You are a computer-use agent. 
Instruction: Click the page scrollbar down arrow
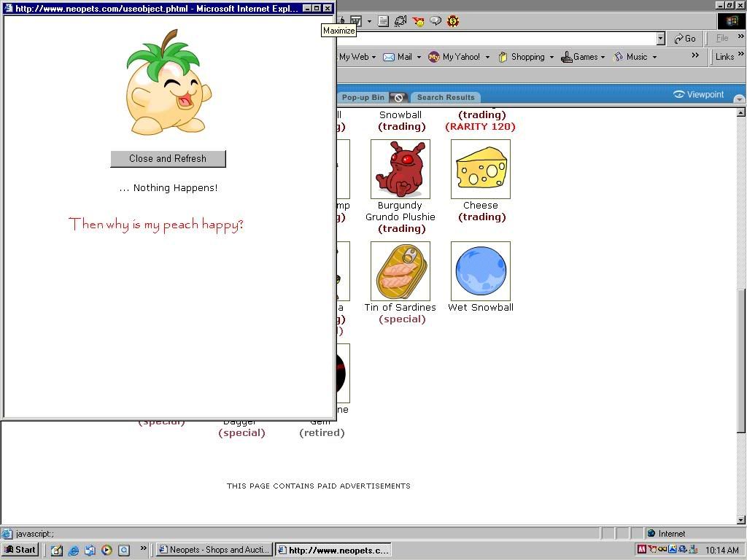pos(741,519)
